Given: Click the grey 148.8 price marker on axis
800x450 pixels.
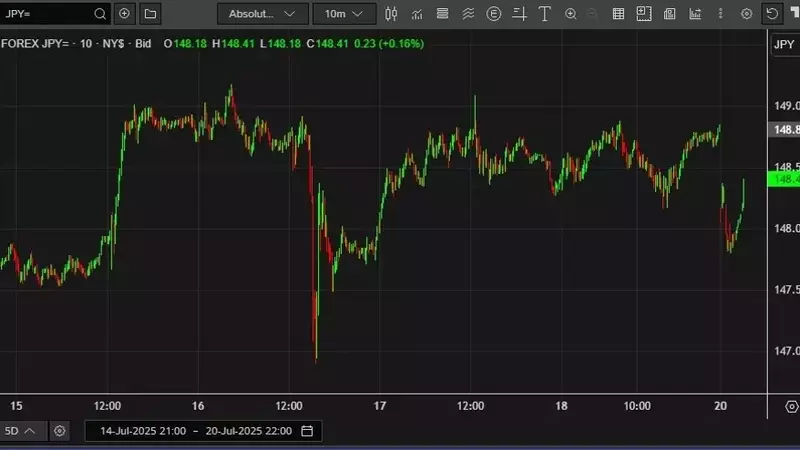Looking at the screenshot, I should click(784, 130).
